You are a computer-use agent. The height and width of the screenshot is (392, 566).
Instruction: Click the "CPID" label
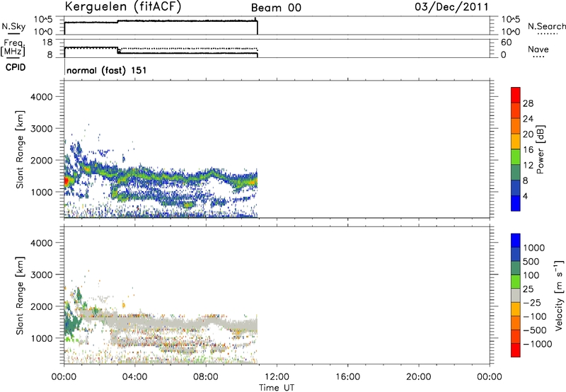pyautogui.click(x=16, y=67)
